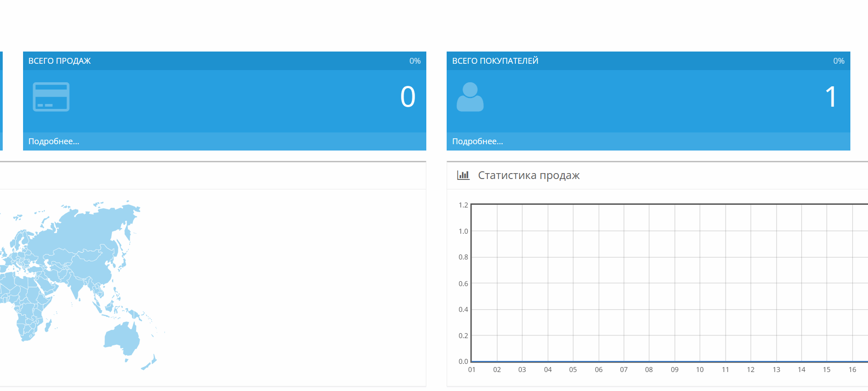The width and height of the screenshot is (868, 391).
Task: Open Подробнее link under ВСЕГО ПОКУПАТЕЛЕЙ
Action: [x=477, y=141]
